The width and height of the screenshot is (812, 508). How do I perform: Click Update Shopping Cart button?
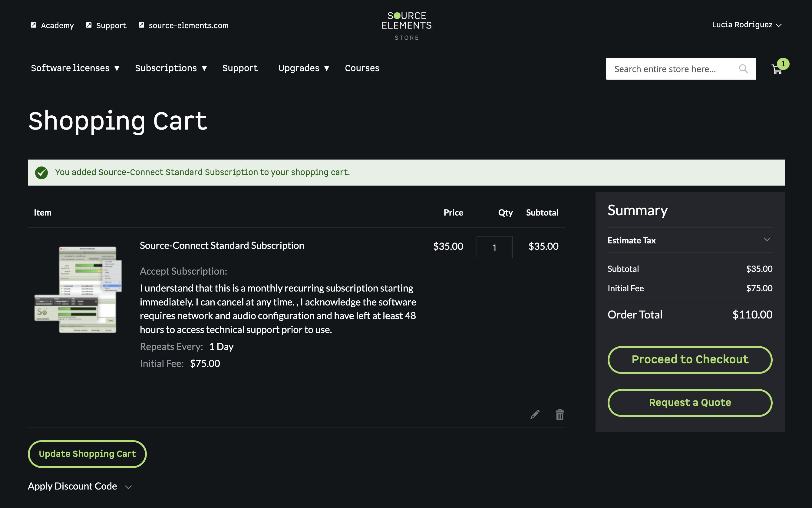(87, 454)
